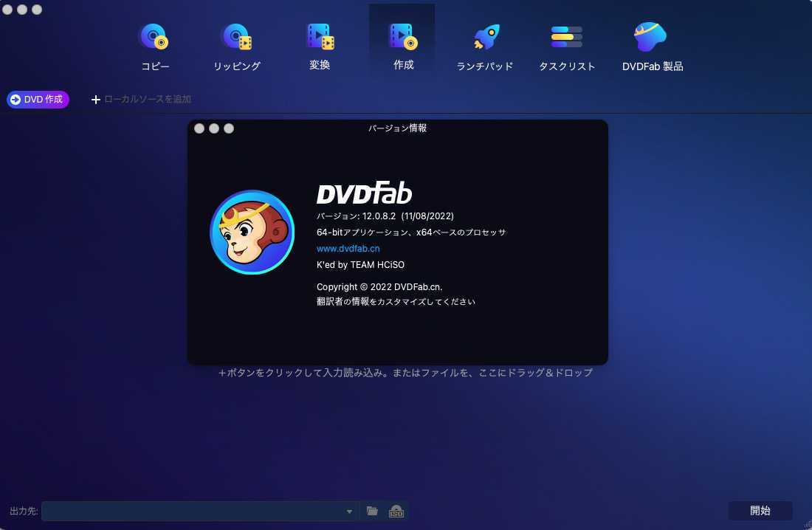Click the DVD 作成 mode switcher button
This screenshot has width=812, height=530.
[38, 100]
